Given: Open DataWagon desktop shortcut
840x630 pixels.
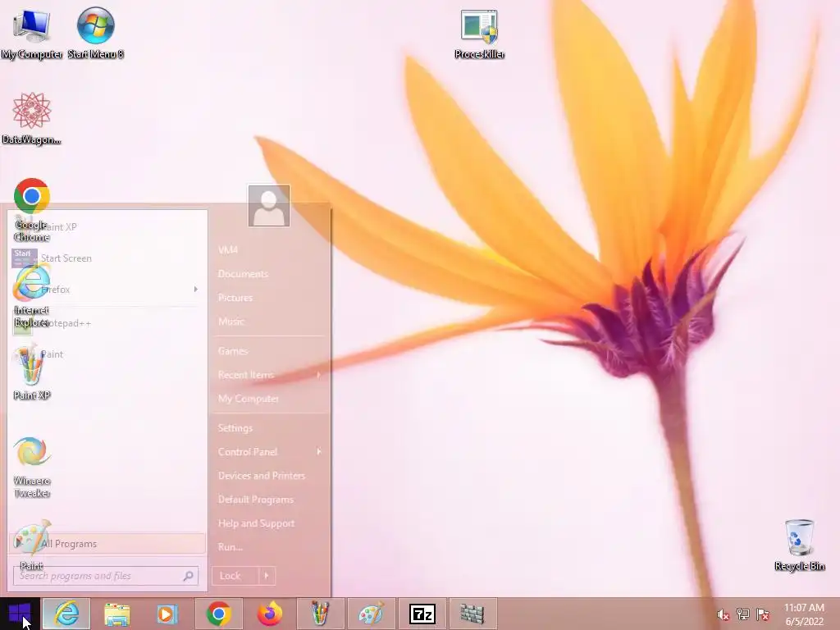Looking at the screenshot, I should [31, 118].
